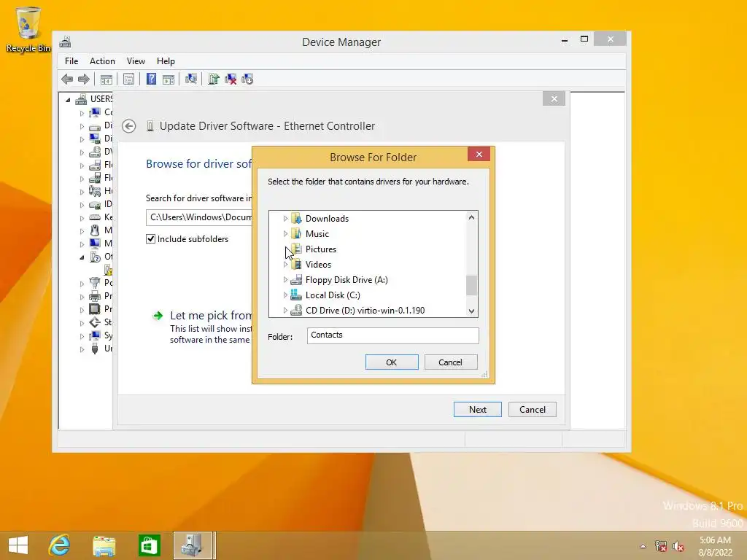This screenshot has width=747, height=560.
Task: Expand the Videos folder arrow
Action: click(x=285, y=265)
